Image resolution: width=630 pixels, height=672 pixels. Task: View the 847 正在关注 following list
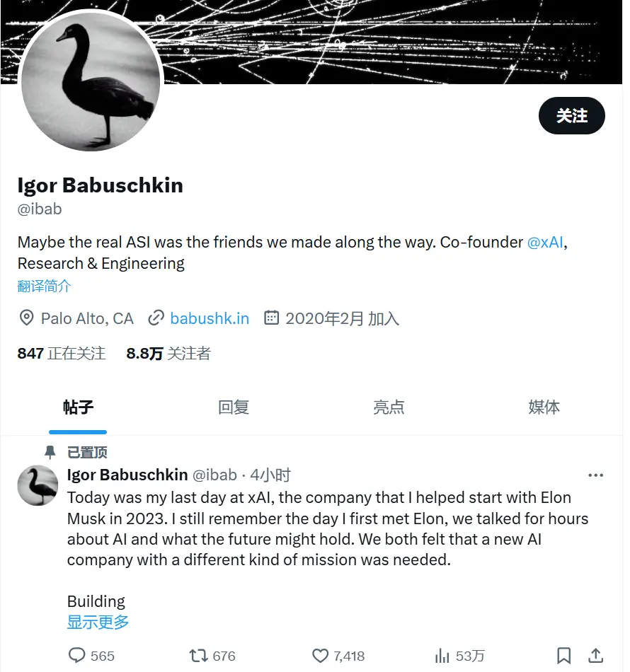62,353
